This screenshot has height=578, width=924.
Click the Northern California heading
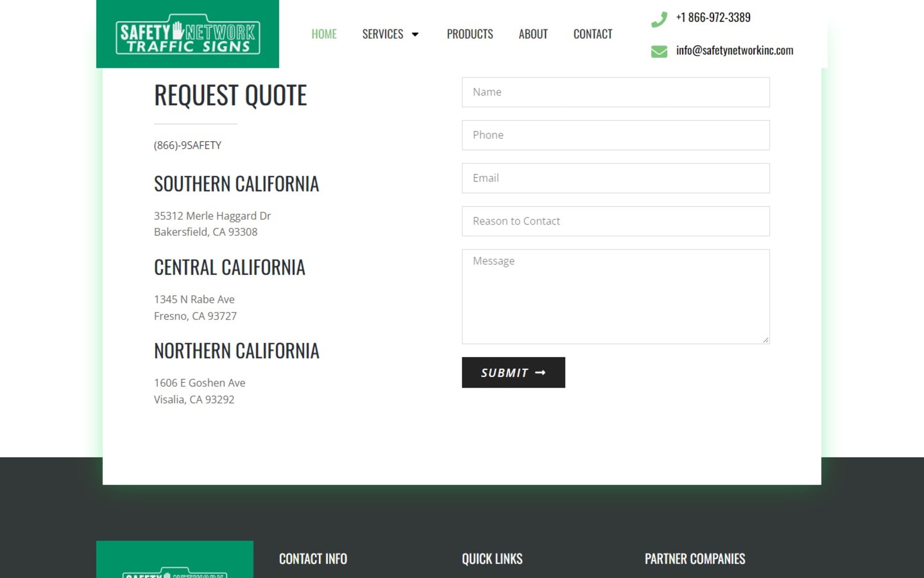pos(236,351)
